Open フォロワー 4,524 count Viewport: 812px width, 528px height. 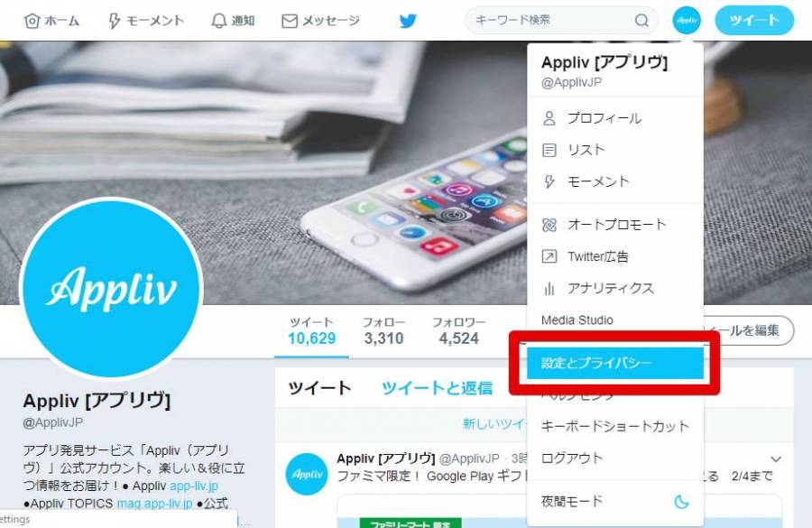click(x=459, y=330)
